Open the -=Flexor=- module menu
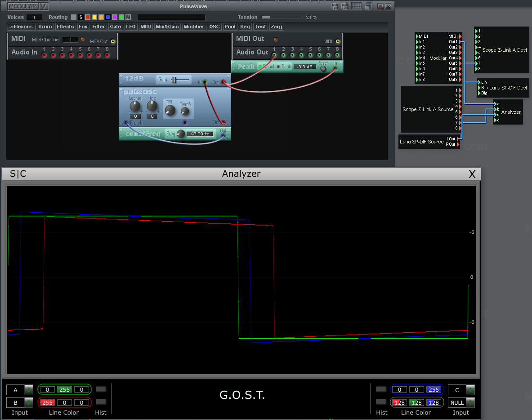532x420 pixels. (22, 27)
